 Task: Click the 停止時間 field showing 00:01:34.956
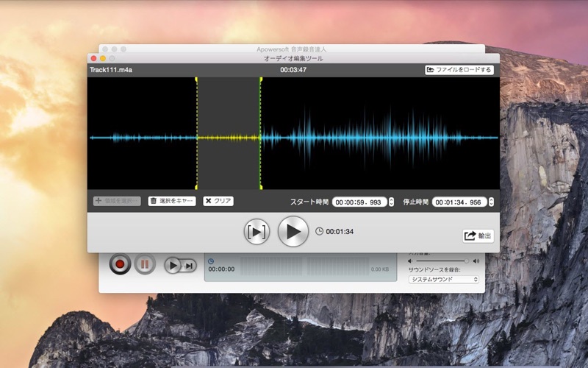(459, 202)
